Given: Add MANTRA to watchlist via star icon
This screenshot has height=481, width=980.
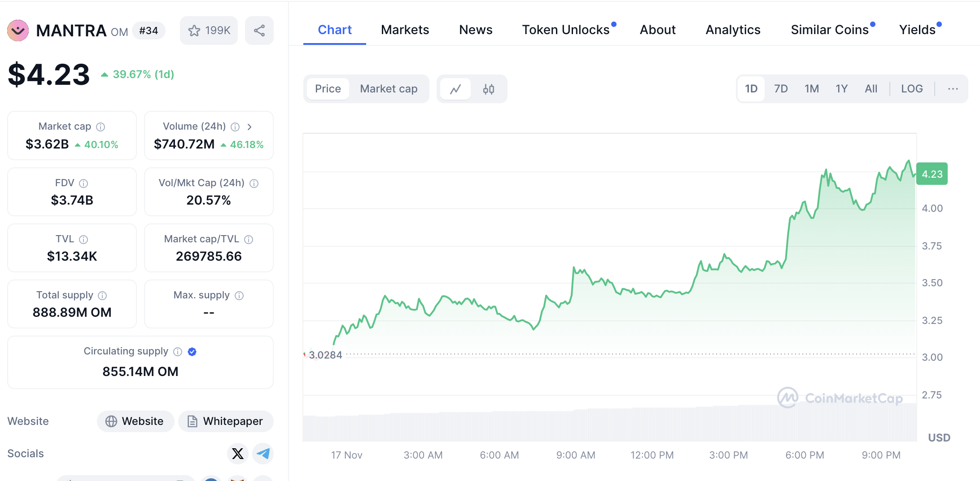Looking at the screenshot, I should click(209, 31).
